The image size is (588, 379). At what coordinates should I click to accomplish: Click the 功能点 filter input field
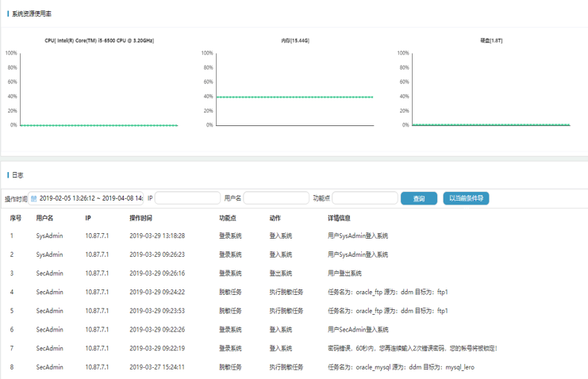coord(364,198)
